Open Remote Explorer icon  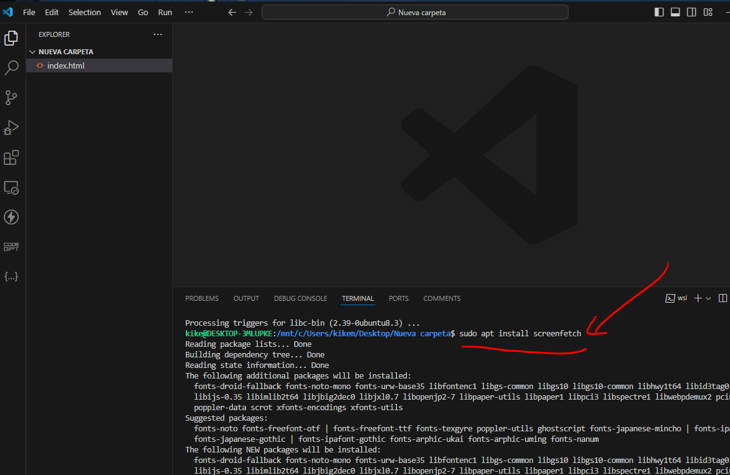(x=12, y=188)
